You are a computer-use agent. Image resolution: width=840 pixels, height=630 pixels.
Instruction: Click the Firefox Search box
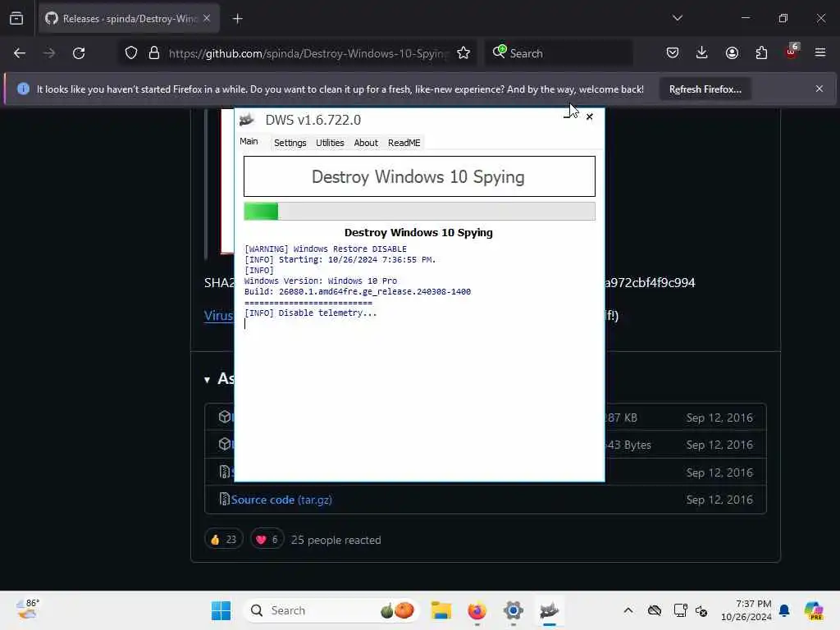click(559, 53)
